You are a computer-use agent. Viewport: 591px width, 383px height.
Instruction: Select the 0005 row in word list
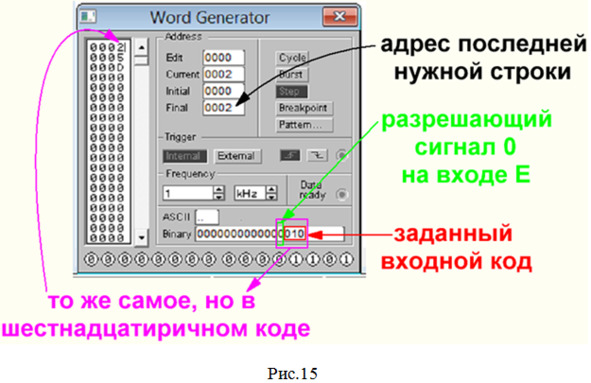[x=107, y=58]
